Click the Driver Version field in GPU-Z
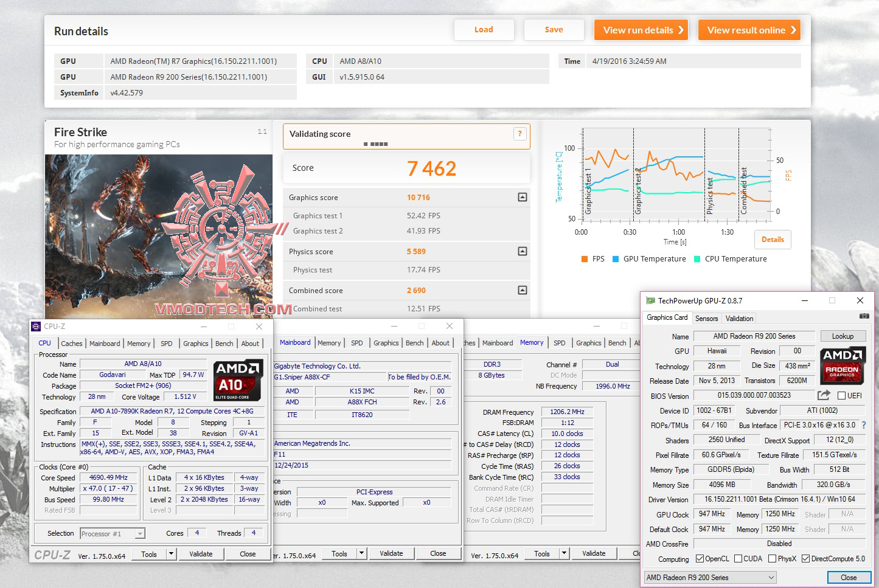 click(780, 499)
